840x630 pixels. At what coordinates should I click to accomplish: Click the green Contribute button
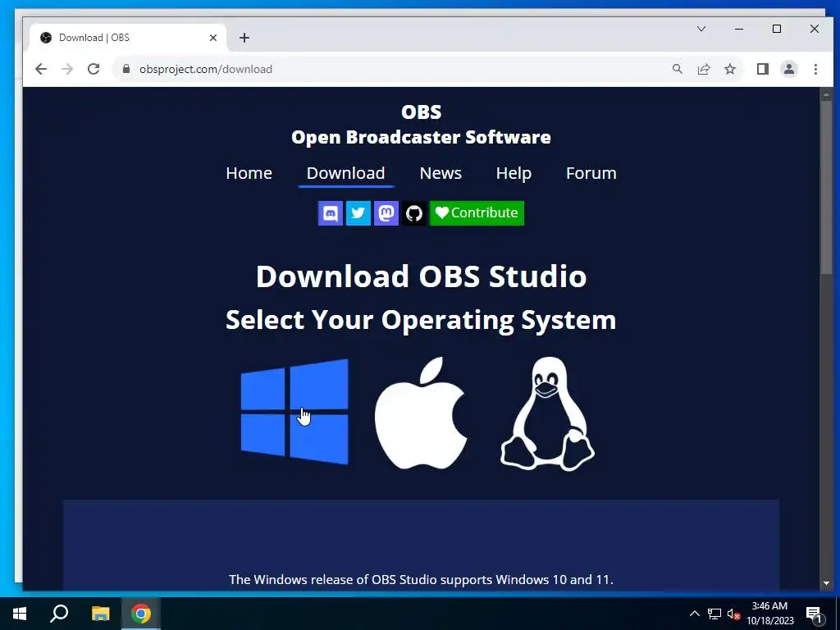pyautogui.click(x=477, y=213)
